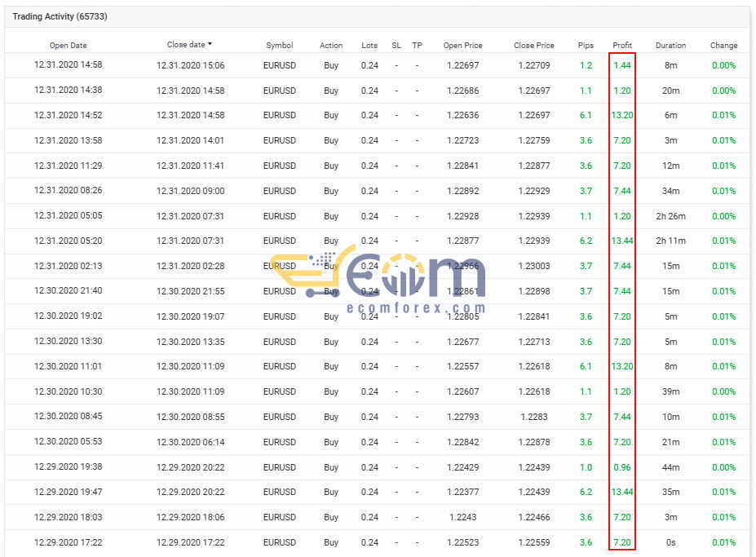The height and width of the screenshot is (557, 756).
Task: Sort by Open Price column header
Action: (463, 46)
